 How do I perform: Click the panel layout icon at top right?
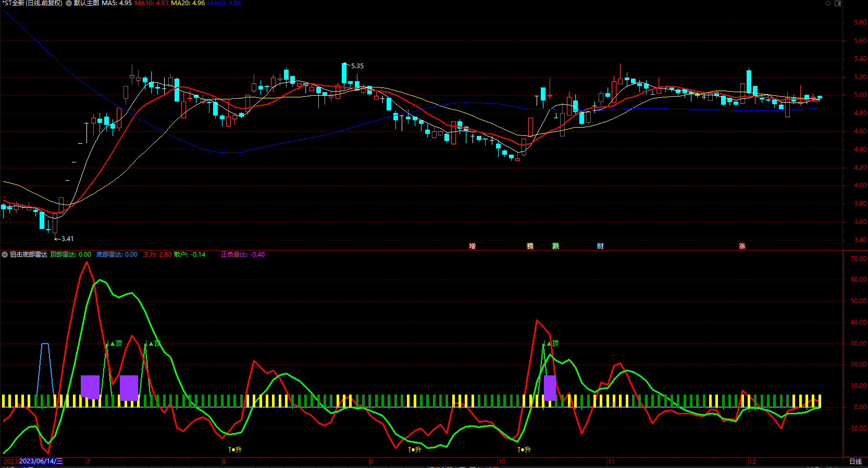838,3
